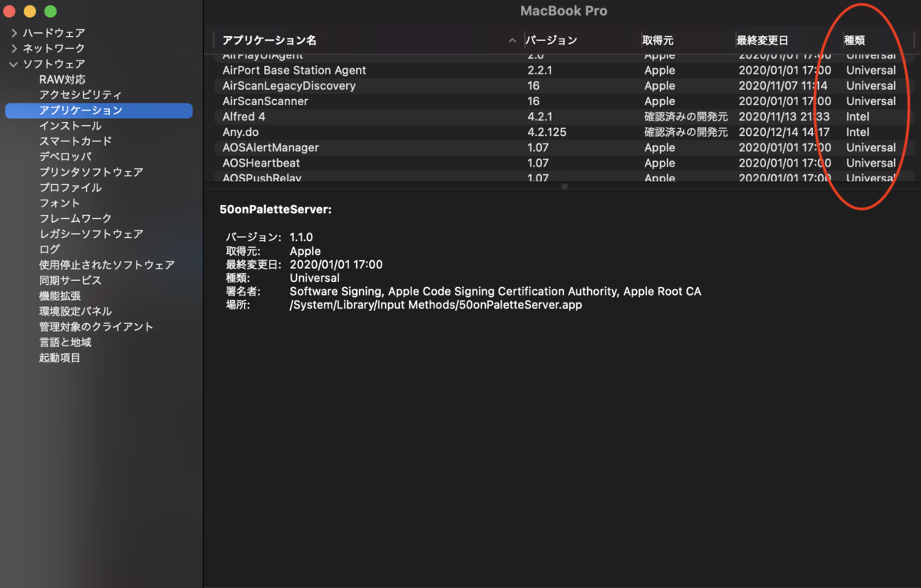Screen dimensions: 921x588
Task: Open フレームワーク in sidebar
Action: pos(75,218)
